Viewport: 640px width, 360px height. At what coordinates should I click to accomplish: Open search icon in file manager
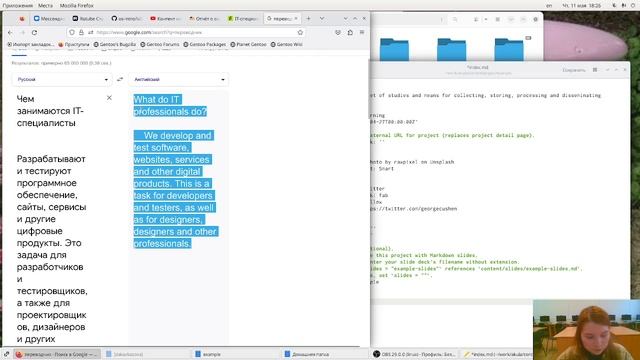[x=455, y=19]
